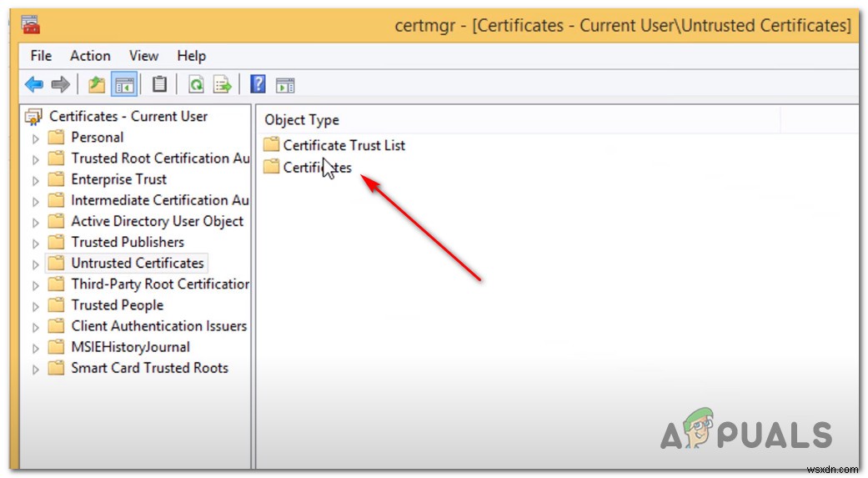Viewport: 868px width, 478px height.
Task: Refresh the view with toolbar icon
Action: click(x=196, y=85)
